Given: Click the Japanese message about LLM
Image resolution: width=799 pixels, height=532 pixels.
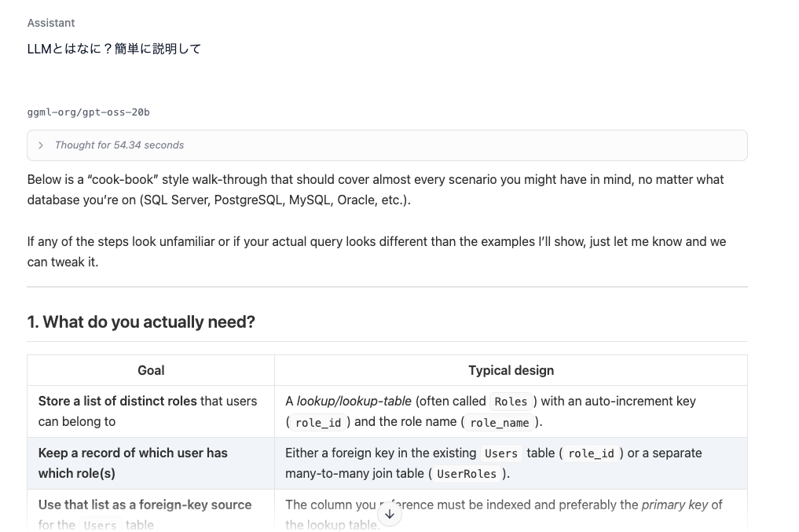Looking at the screenshot, I should tap(114, 49).
